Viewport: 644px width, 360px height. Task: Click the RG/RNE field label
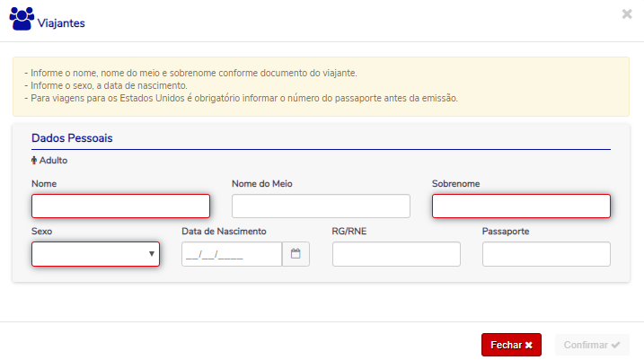349,232
